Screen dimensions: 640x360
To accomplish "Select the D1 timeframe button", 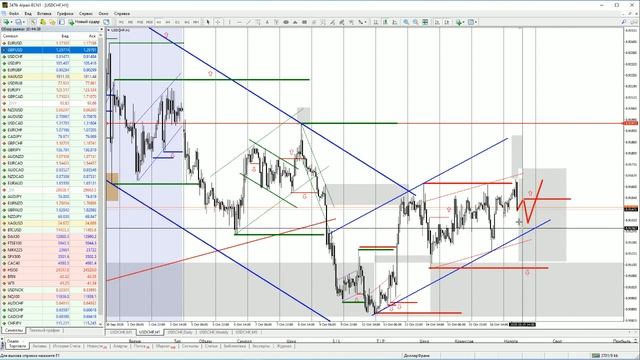I will 178,22.
